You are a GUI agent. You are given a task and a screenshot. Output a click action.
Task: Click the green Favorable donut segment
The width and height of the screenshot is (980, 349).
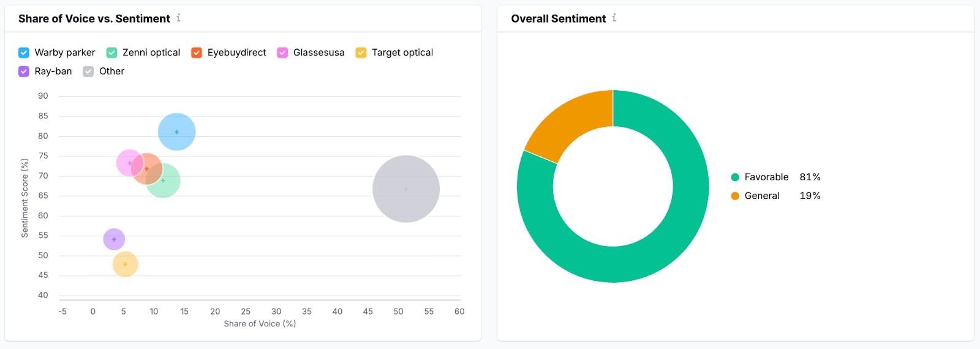pyautogui.click(x=674, y=233)
